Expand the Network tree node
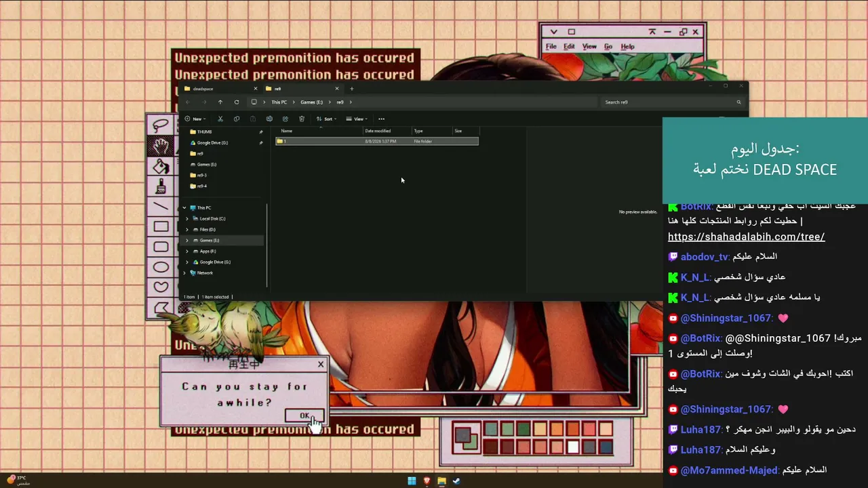Screen dimensions: 868x488 pos(184,273)
